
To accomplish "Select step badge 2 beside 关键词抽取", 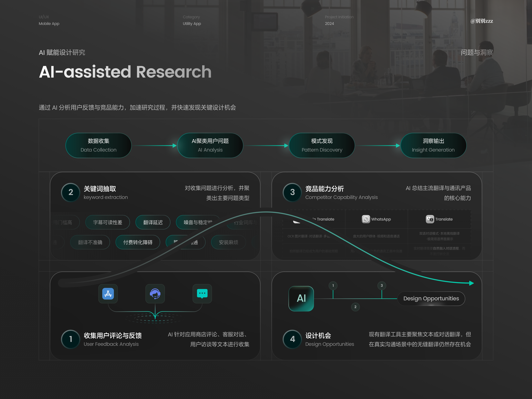I will click(71, 192).
